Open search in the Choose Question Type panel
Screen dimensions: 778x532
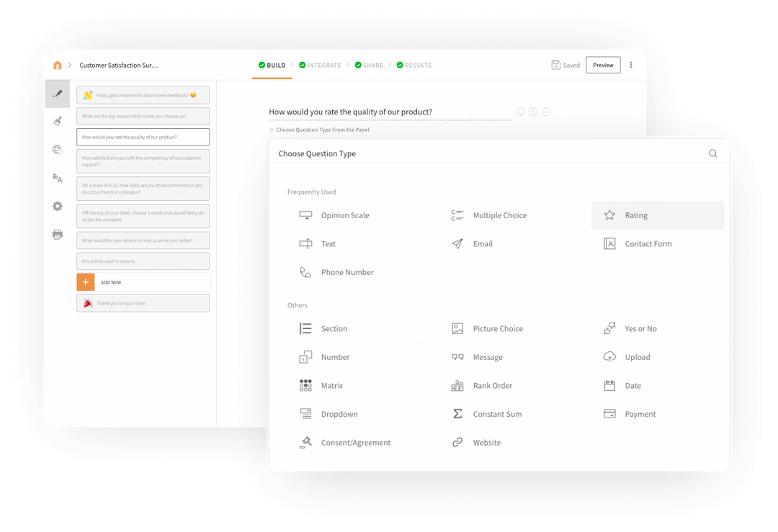[712, 153]
